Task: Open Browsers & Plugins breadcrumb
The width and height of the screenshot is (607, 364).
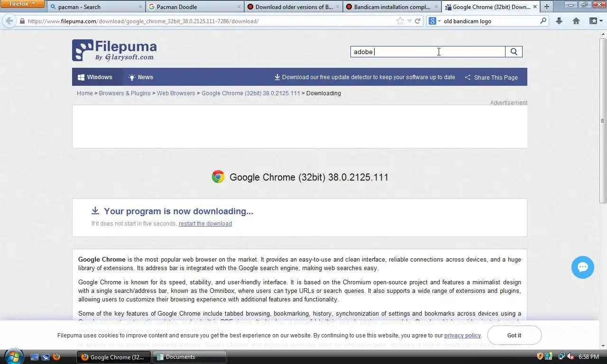Action: (x=125, y=93)
